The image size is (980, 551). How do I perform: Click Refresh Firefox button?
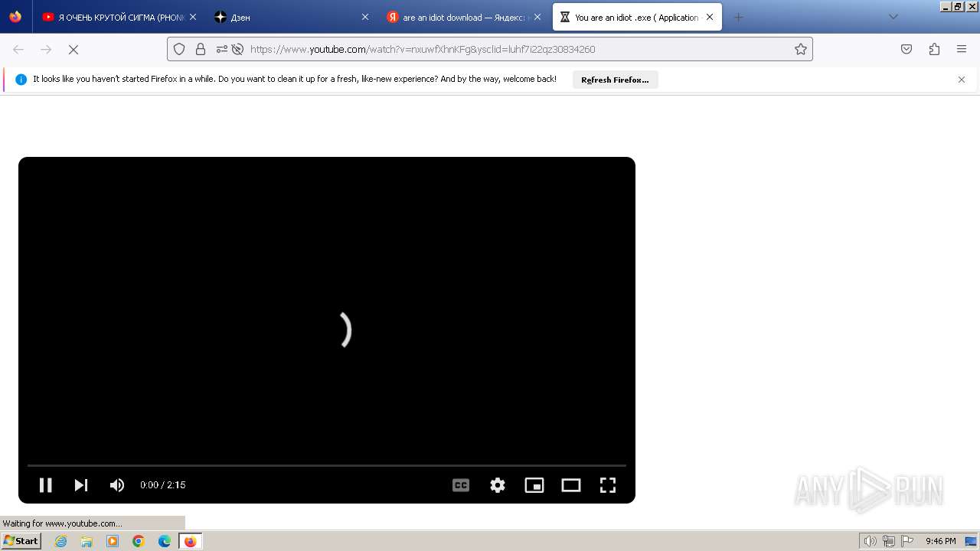615,80
